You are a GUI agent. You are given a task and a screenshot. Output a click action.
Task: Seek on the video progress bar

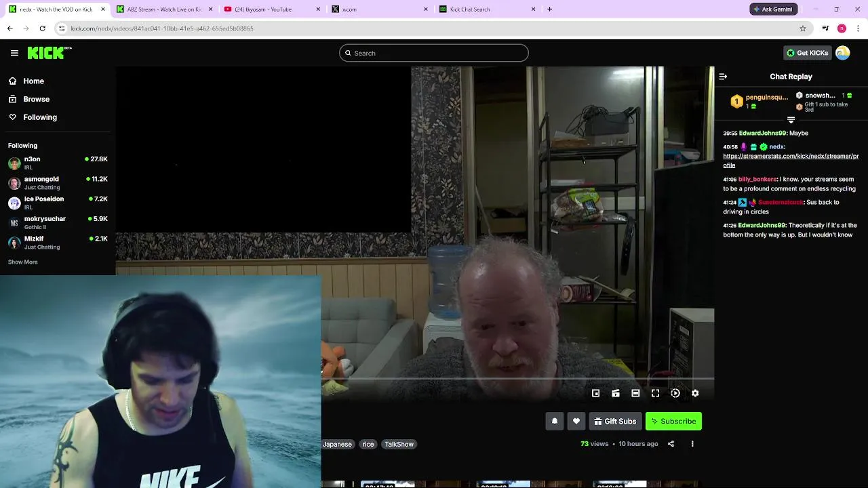point(517,379)
